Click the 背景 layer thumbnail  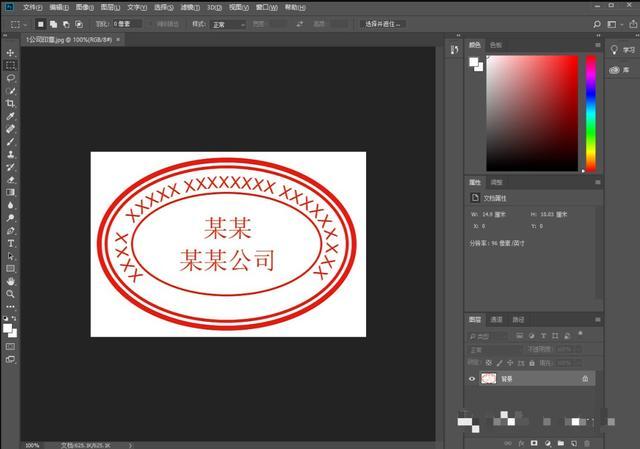tap(489, 379)
